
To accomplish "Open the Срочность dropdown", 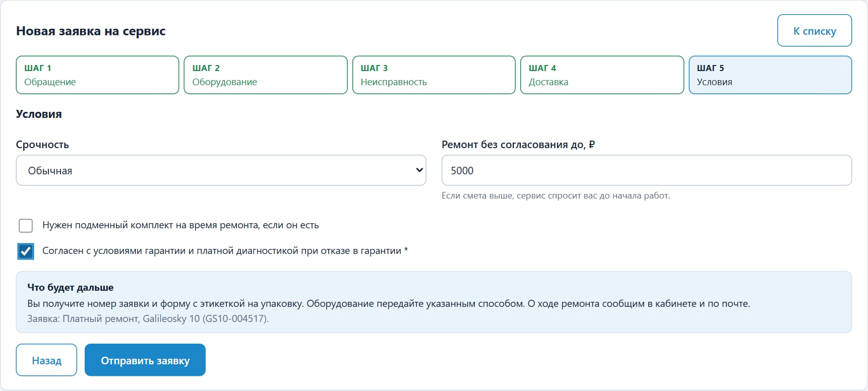I will tap(221, 170).
